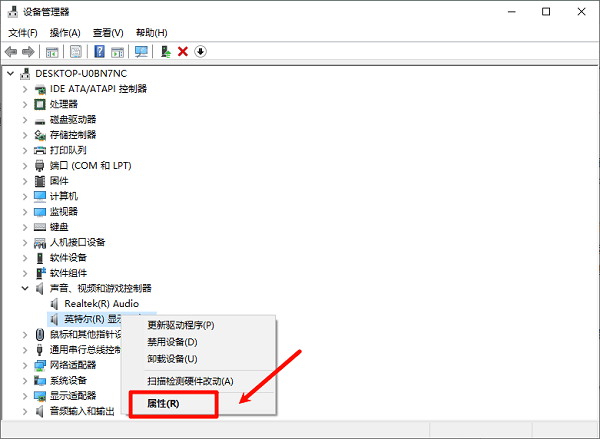Open the 帮助(H) menu
This screenshot has width=600, height=439.
[152, 33]
